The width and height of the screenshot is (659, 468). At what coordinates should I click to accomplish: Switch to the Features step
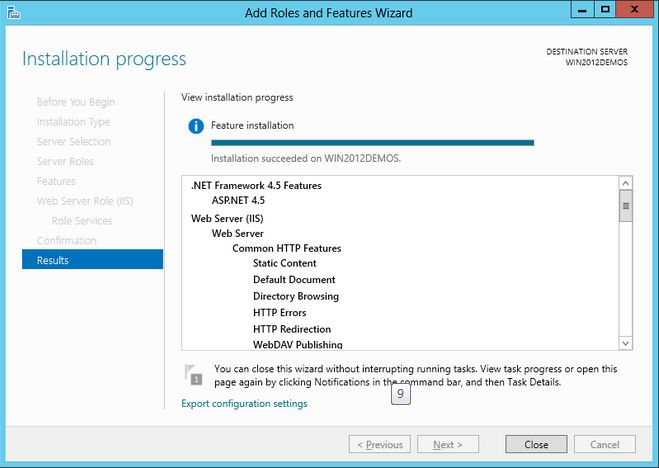click(56, 181)
